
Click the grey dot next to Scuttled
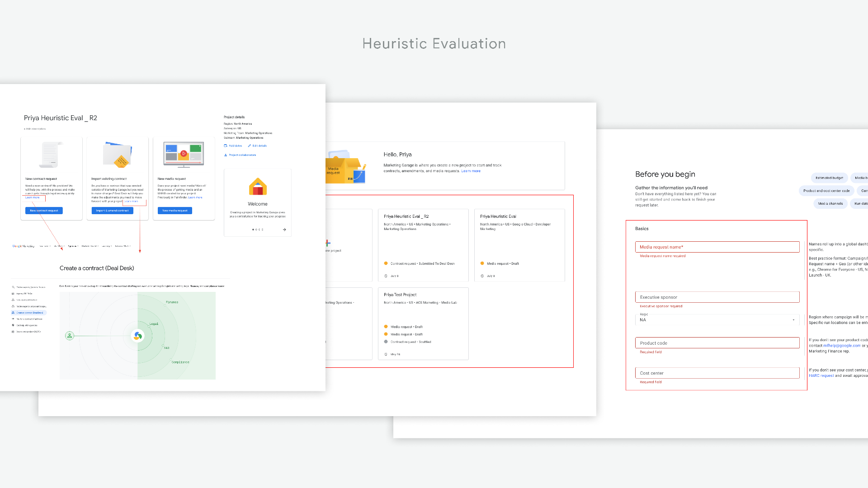(386, 342)
